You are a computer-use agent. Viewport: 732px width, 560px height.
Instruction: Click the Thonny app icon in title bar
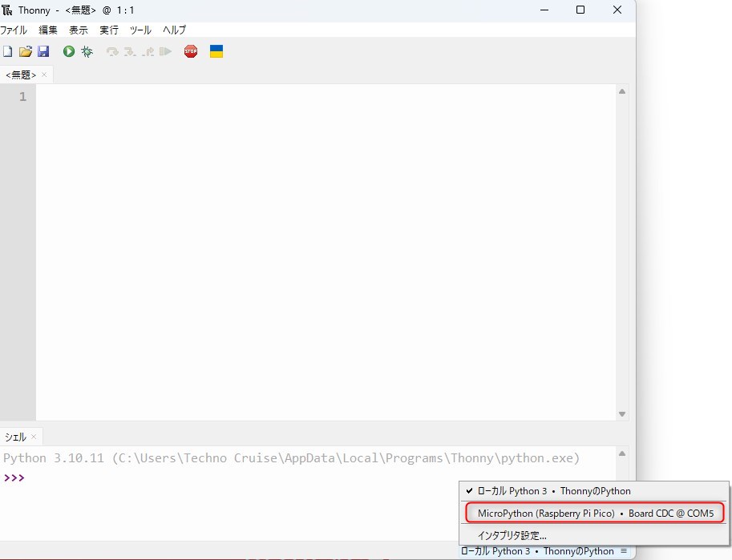coord(7,10)
